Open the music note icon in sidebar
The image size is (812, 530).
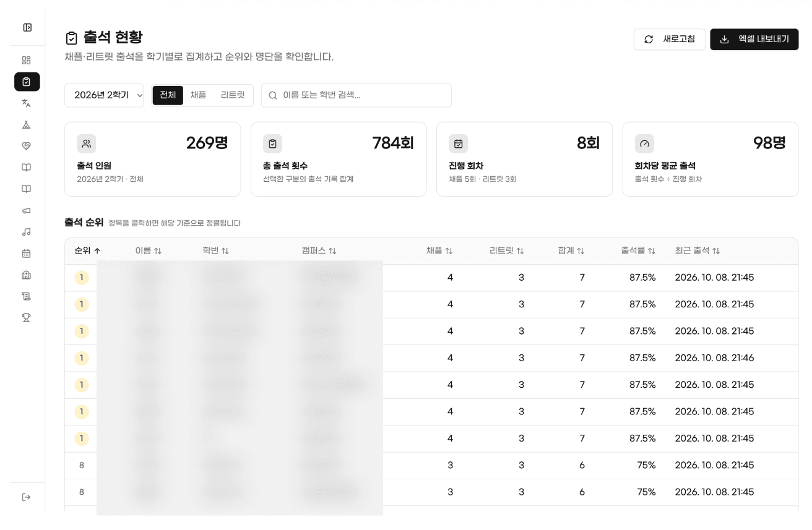27,232
